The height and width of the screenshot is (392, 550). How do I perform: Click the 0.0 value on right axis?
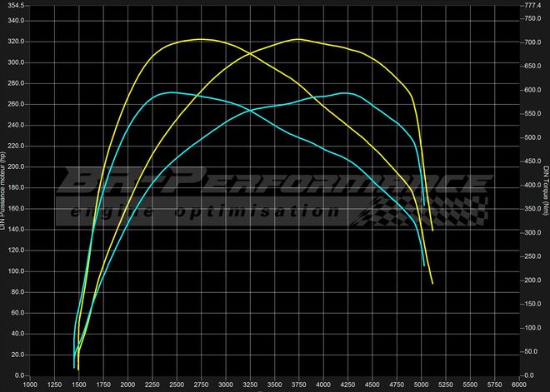[x=528, y=376]
